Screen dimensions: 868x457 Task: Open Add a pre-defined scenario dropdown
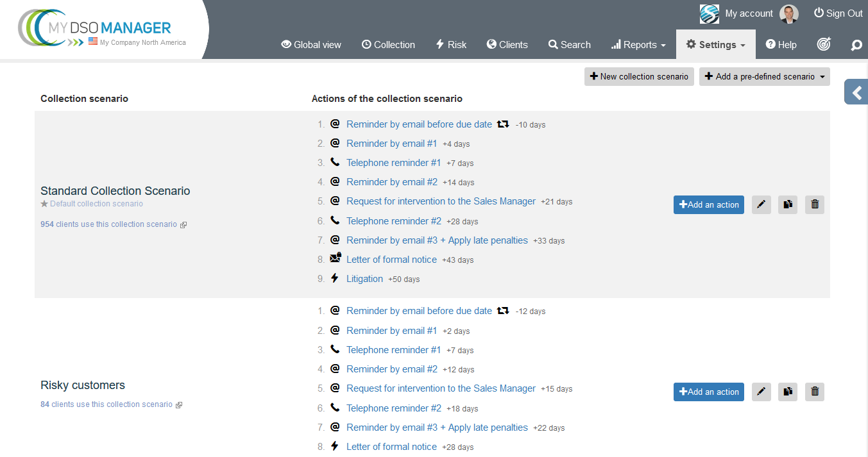coord(764,77)
